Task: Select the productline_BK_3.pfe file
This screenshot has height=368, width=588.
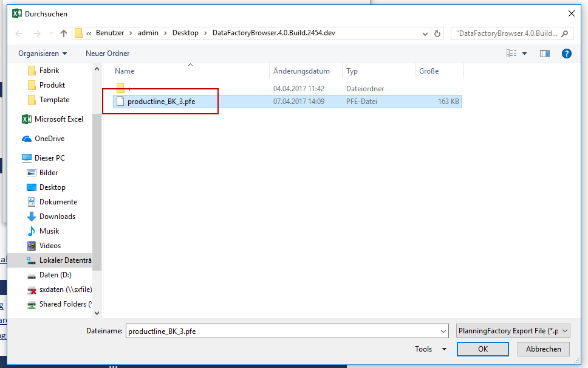Action: 161,102
